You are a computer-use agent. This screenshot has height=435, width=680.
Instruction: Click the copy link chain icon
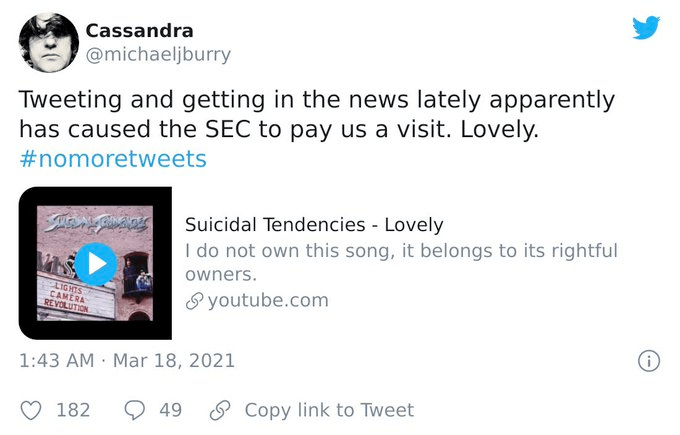pos(219,410)
